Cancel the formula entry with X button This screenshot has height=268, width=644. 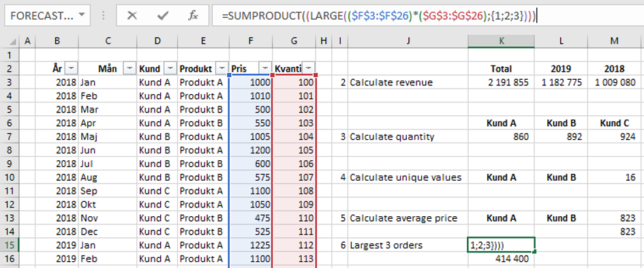click(132, 16)
